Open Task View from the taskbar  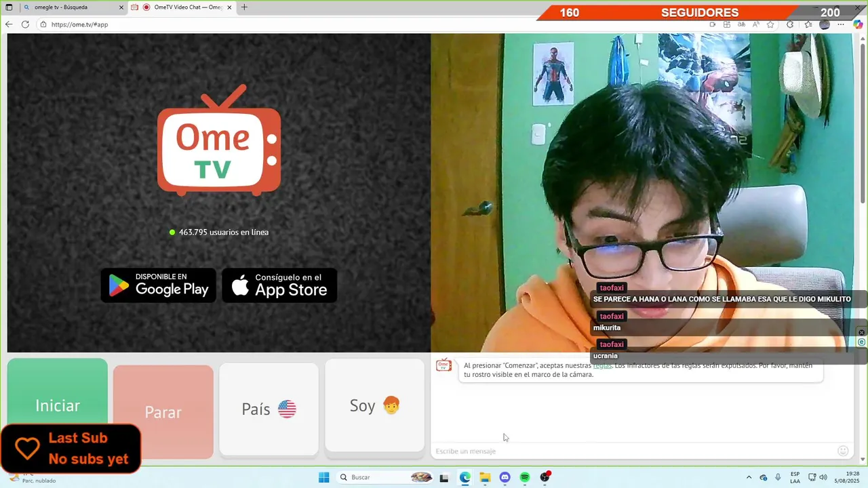pos(444,477)
